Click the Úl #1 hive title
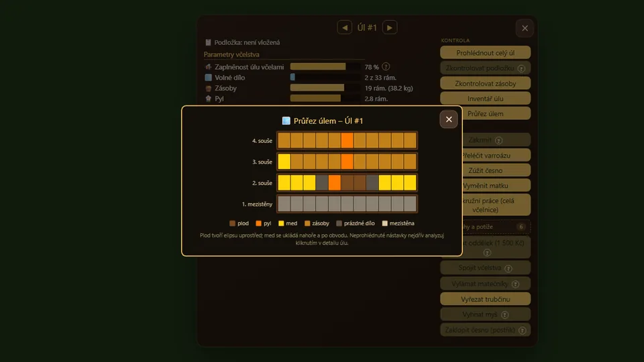The image size is (644, 362). click(367, 27)
